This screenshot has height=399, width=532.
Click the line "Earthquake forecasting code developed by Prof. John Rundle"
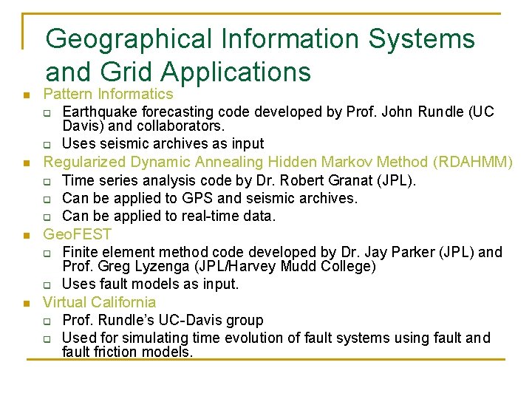point(263,112)
